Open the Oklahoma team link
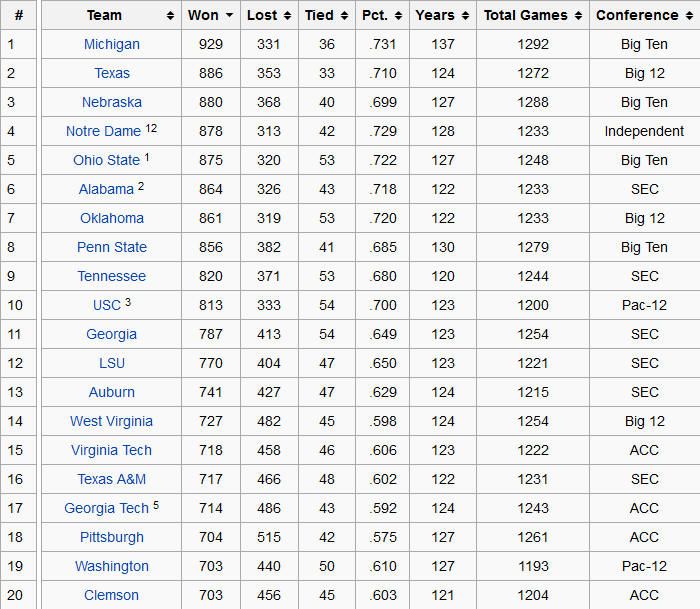The image size is (700, 609). 111,218
